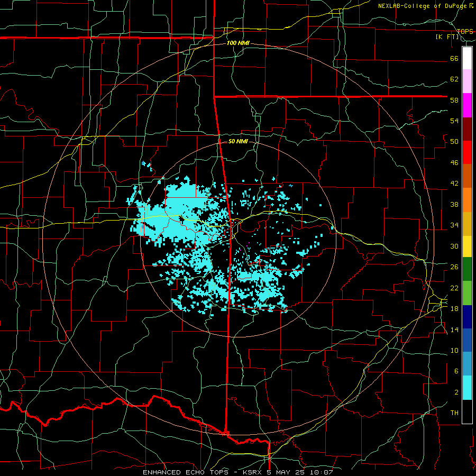Click the white swatch on the tops scale
Screen dimensions: 476x476
click(467, 58)
